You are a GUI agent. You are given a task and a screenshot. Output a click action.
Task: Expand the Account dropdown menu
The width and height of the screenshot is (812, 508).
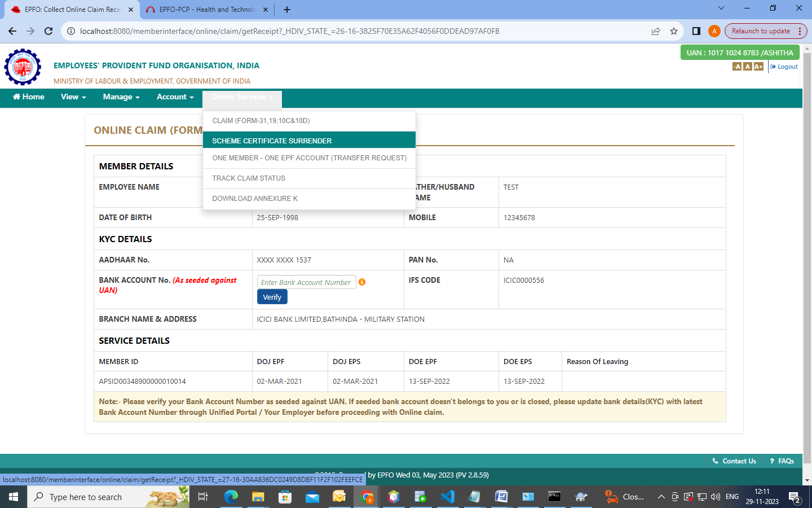[175, 97]
